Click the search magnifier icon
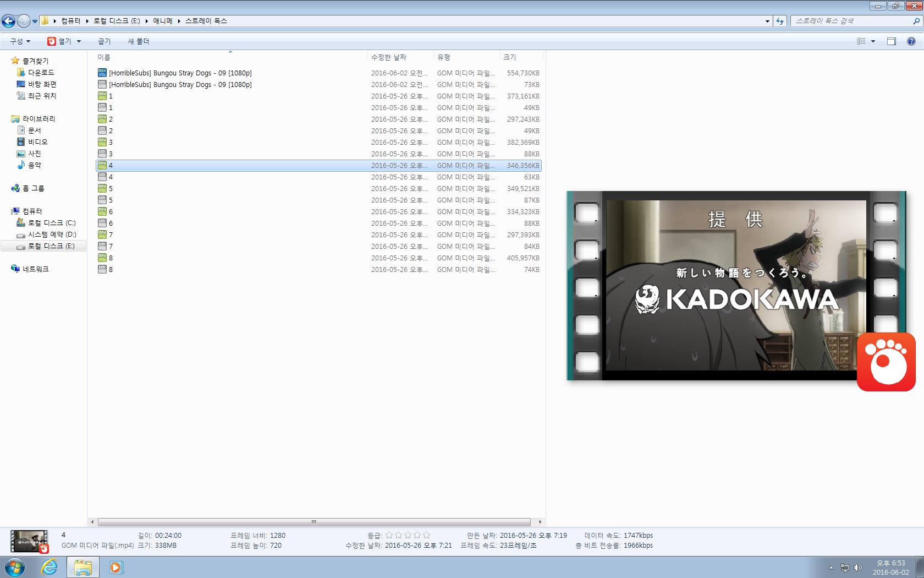 [916, 21]
